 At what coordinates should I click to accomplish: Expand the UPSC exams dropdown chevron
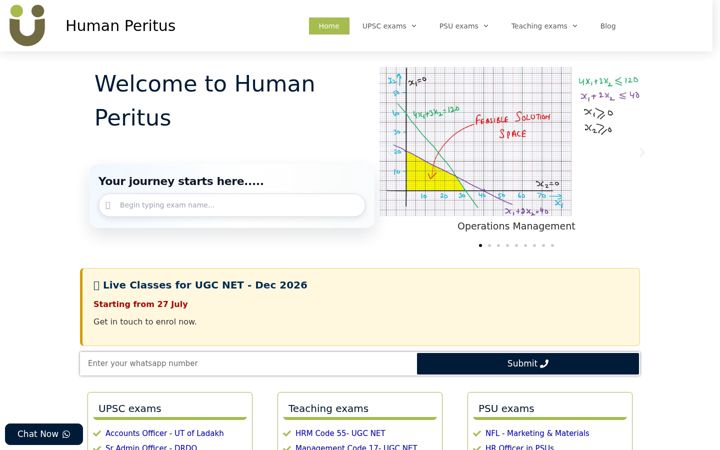point(414,26)
